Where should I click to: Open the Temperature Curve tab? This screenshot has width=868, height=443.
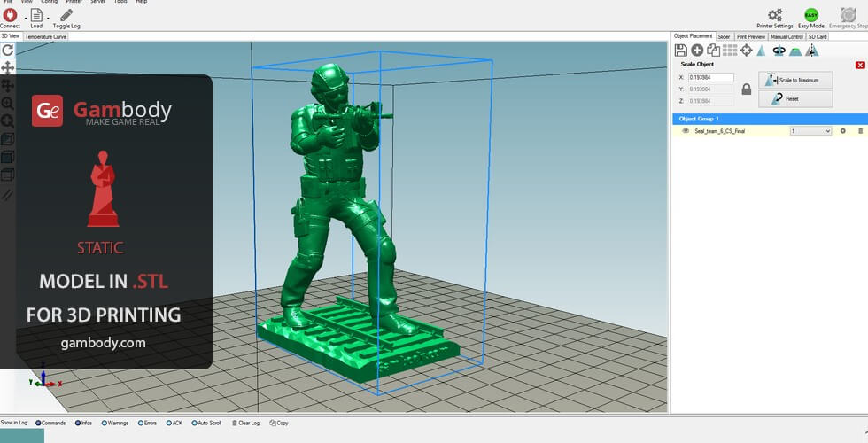click(x=46, y=37)
